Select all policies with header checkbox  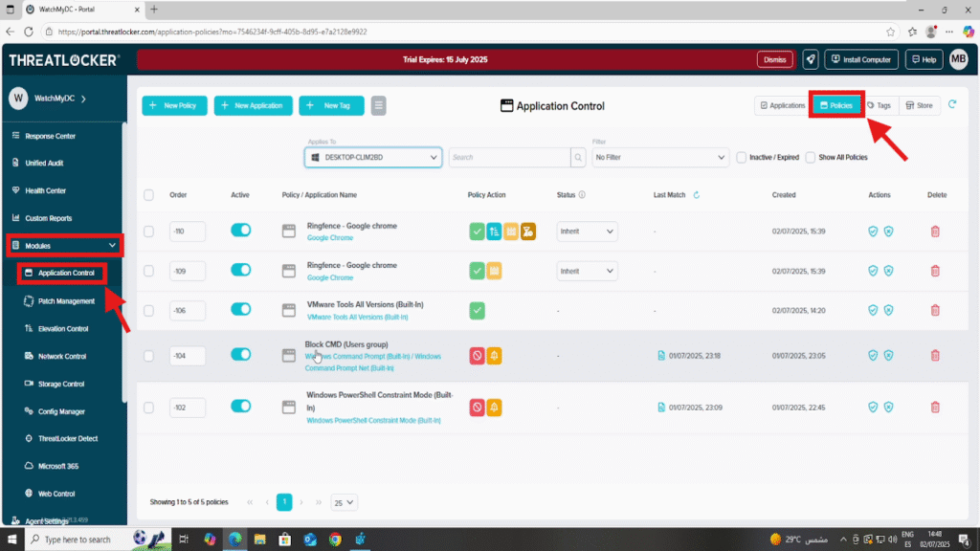[148, 195]
